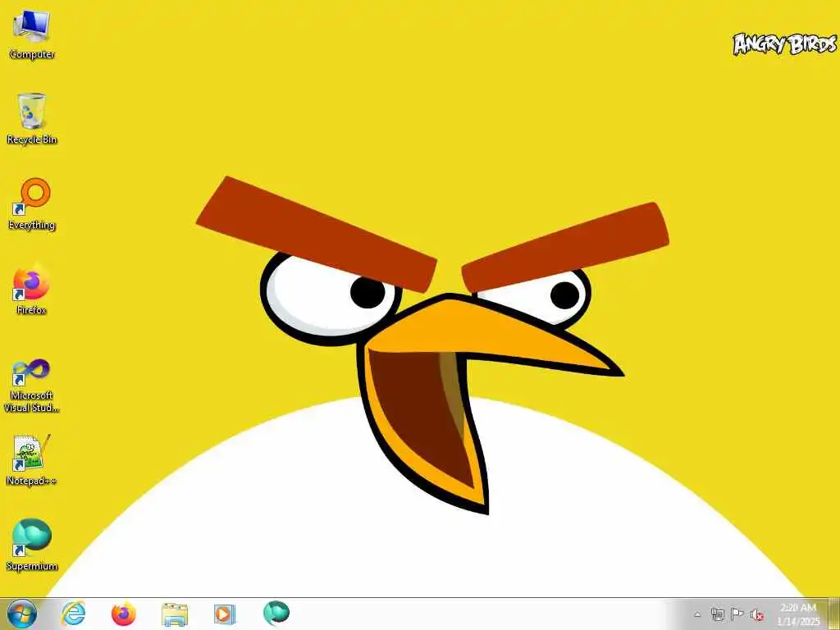840x630 pixels.
Task: Launch Firefox from the taskbar
Action: point(124,614)
